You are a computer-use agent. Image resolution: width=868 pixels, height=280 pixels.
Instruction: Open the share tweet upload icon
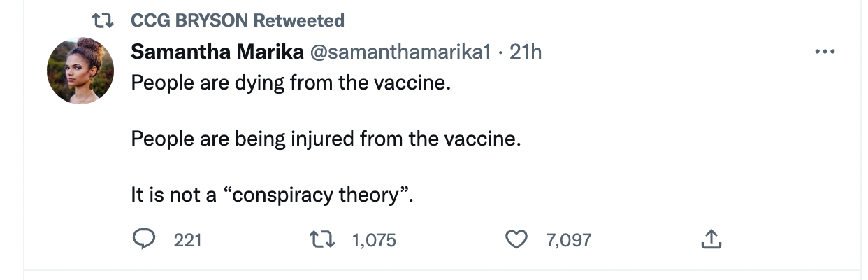click(x=710, y=240)
